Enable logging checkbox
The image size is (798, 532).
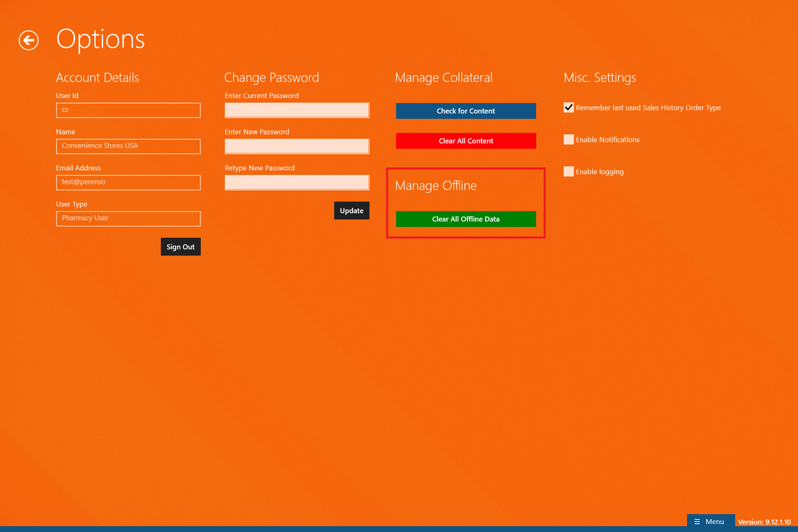click(x=569, y=172)
